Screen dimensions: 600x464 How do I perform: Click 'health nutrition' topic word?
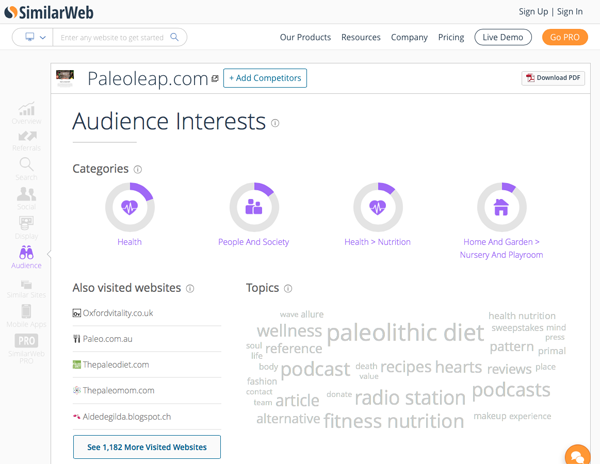(x=522, y=316)
